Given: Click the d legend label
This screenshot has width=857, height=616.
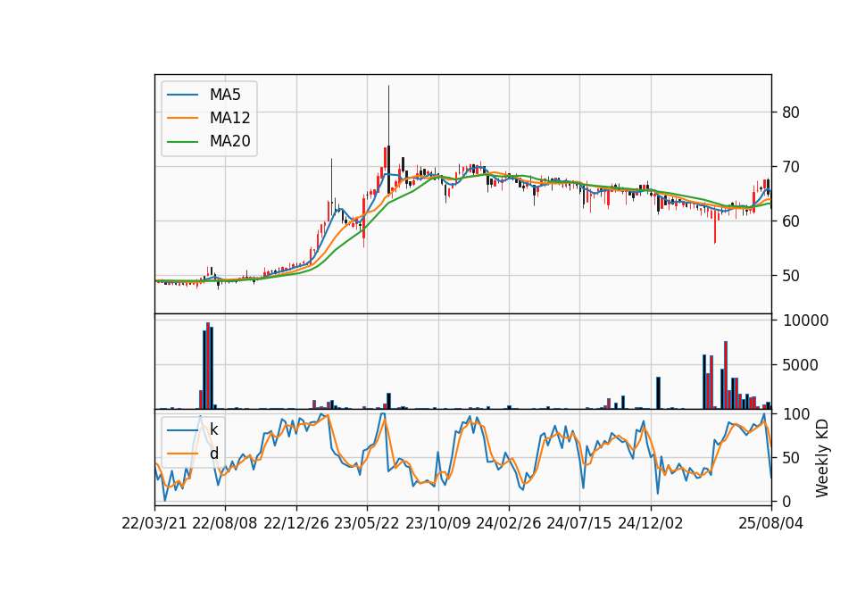Looking at the screenshot, I should click(214, 454).
